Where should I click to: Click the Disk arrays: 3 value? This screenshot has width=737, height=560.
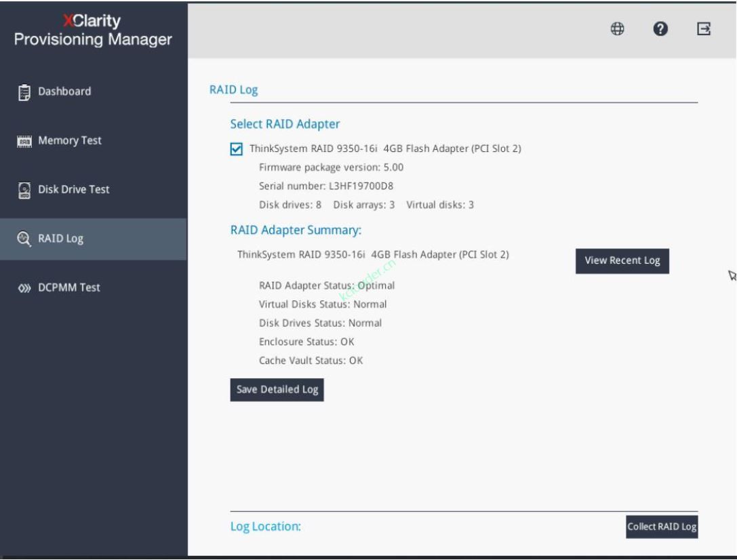(x=364, y=205)
